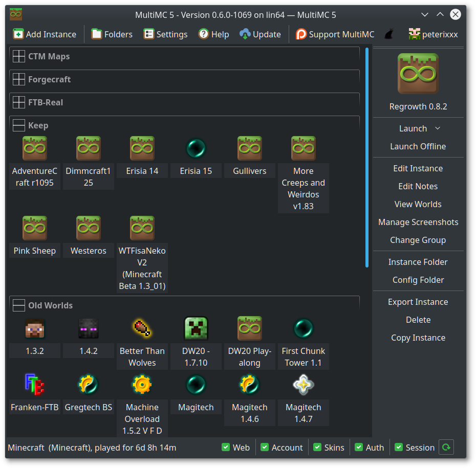Click Launch Offline

[418, 146]
